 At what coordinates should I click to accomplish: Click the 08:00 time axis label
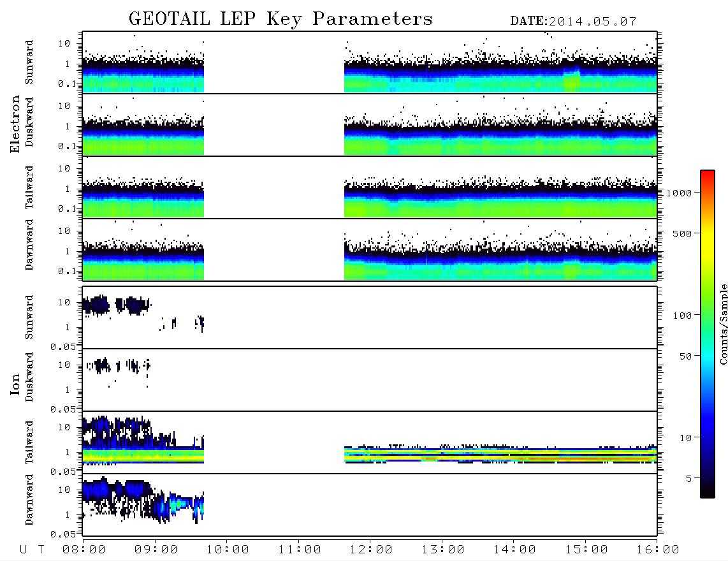click(84, 550)
